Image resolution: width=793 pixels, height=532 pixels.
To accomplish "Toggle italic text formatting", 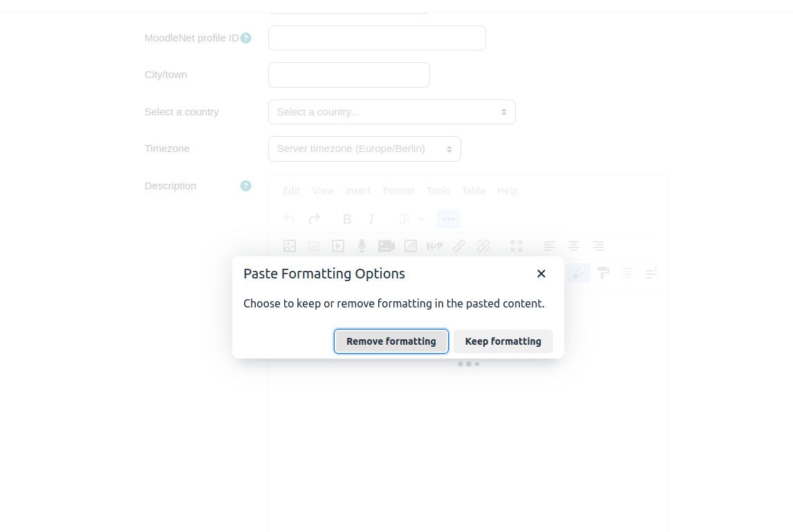I will (x=371, y=219).
